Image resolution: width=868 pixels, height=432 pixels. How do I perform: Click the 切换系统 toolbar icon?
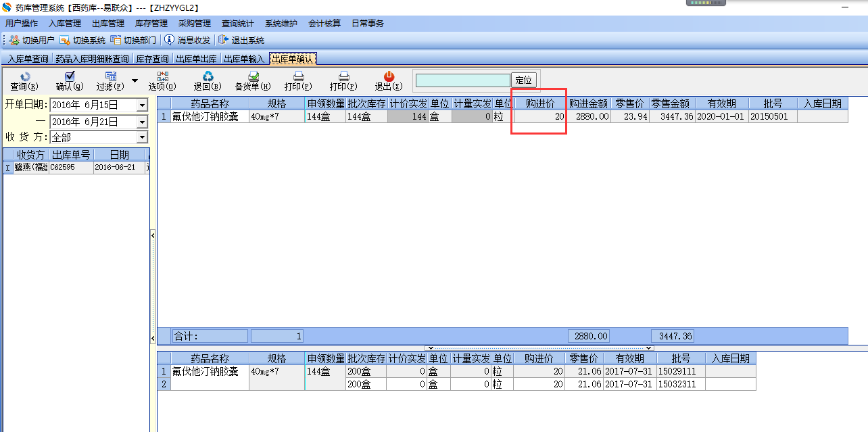click(x=65, y=41)
